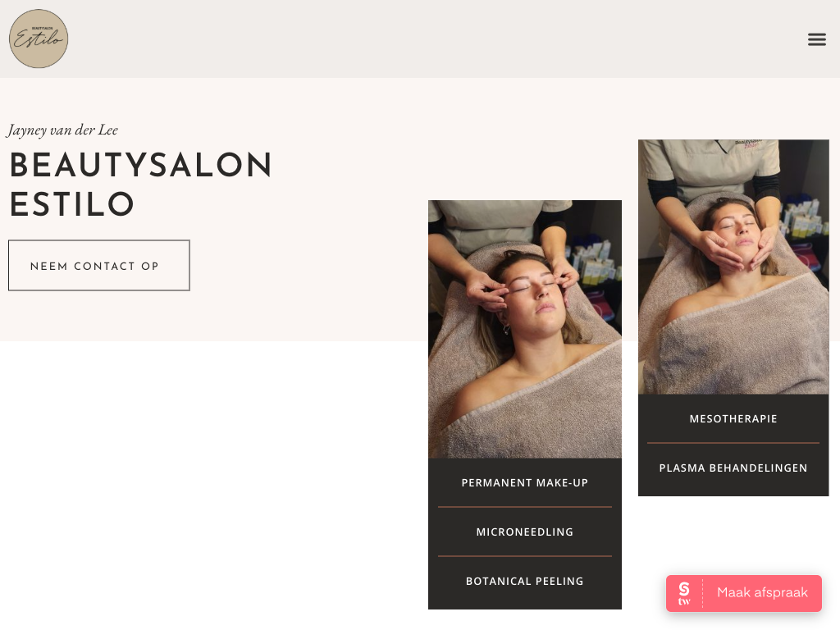The height and width of the screenshot is (630, 840).
Task: Click the Maak afspraak booking button
Action: tap(743, 593)
